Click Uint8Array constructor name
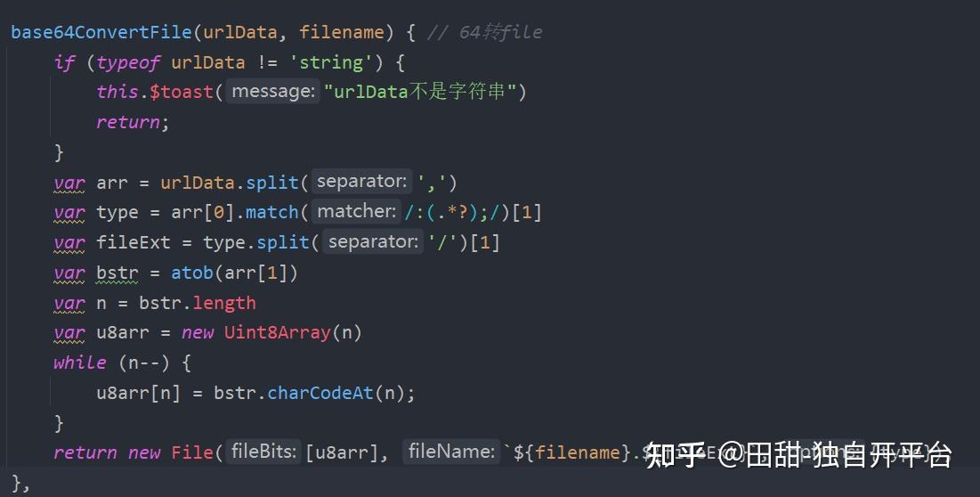The height and width of the screenshot is (497, 980). 278,332
